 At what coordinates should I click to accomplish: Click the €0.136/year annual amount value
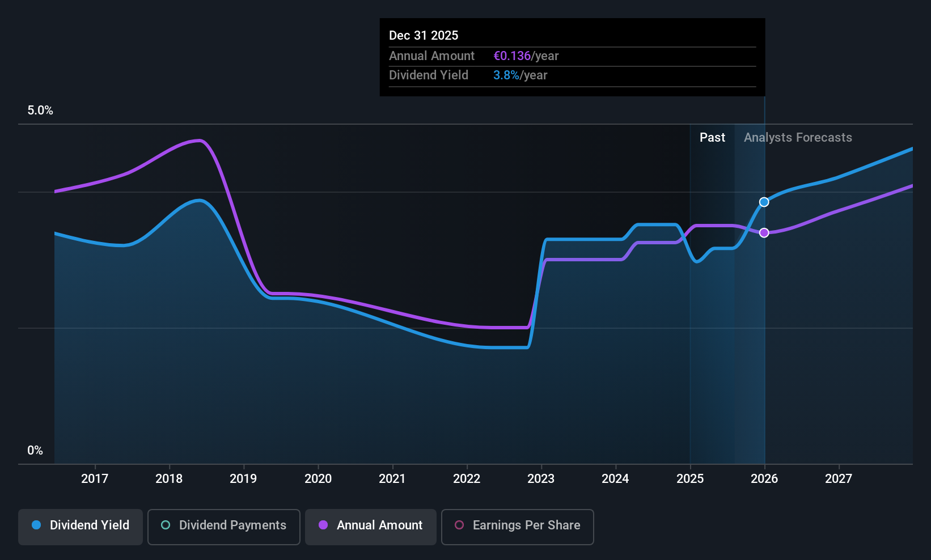click(526, 56)
